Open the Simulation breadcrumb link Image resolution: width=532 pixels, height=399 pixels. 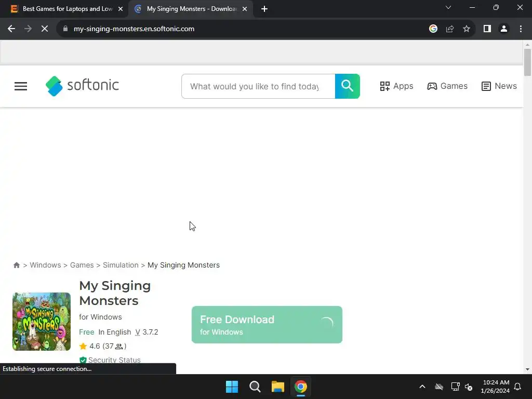[121, 265]
